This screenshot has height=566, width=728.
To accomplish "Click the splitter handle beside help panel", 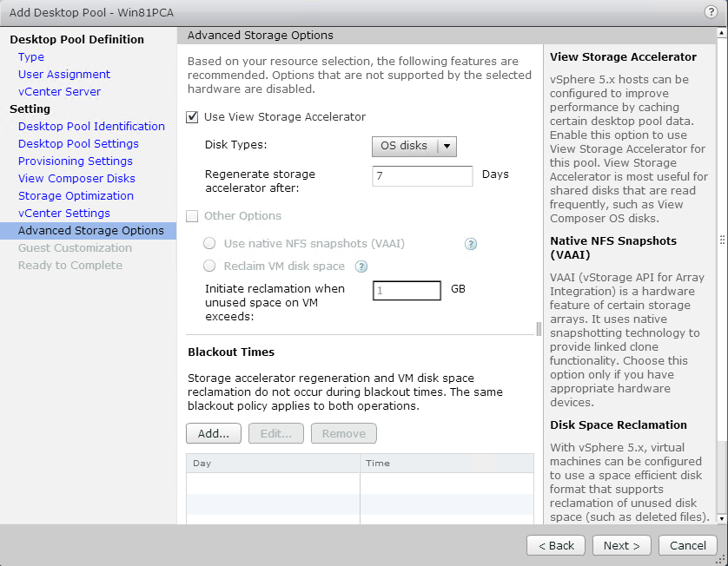I will point(539,329).
